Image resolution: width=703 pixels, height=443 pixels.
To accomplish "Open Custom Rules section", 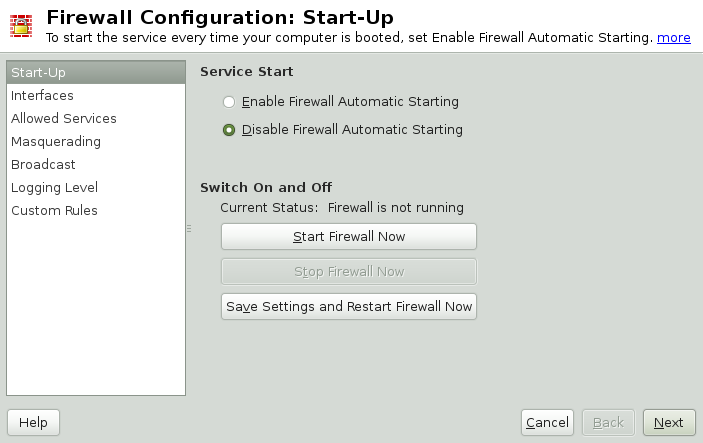I will [54, 211].
